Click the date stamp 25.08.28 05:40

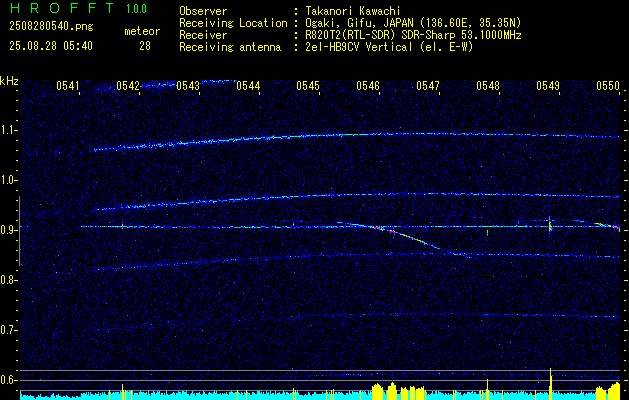point(51,46)
